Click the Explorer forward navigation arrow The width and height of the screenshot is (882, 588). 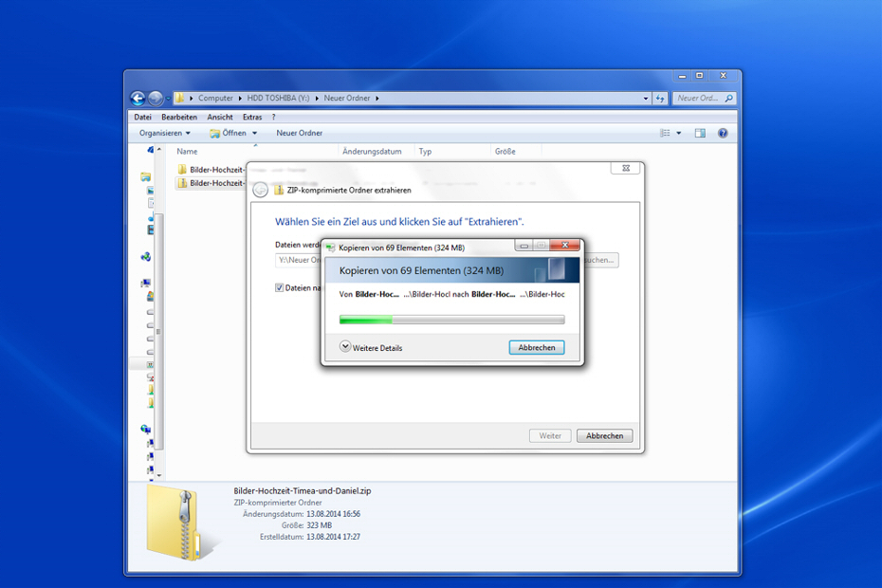pos(156,98)
